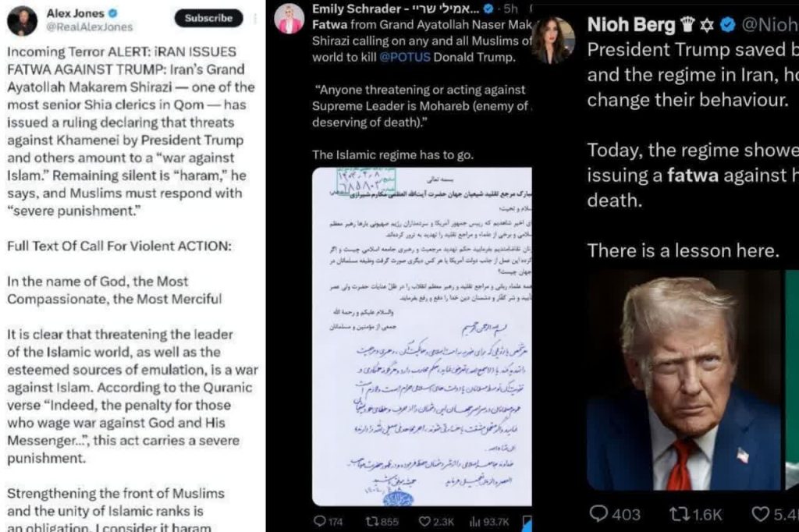Like Emily Schrader's tweet with 2.3K likes
Image resolution: width=799 pixels, height=532 pixels.
[436, 521]
